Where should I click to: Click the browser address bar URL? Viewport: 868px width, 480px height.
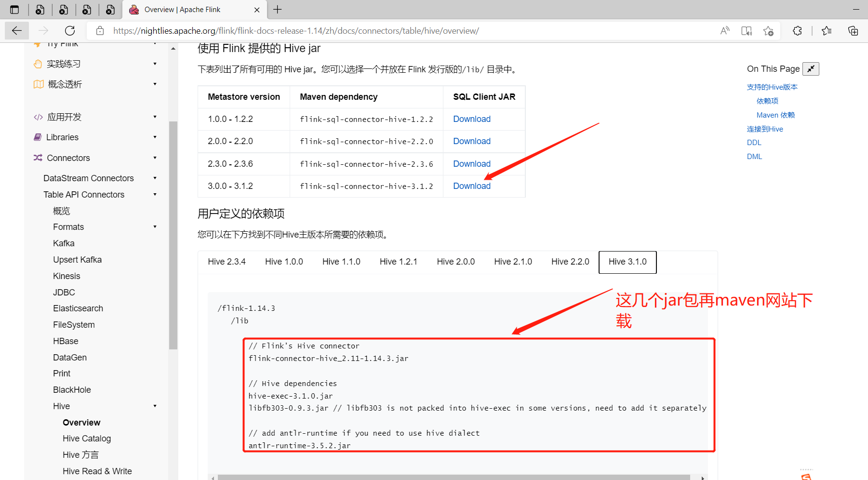[x=296, y=31]
